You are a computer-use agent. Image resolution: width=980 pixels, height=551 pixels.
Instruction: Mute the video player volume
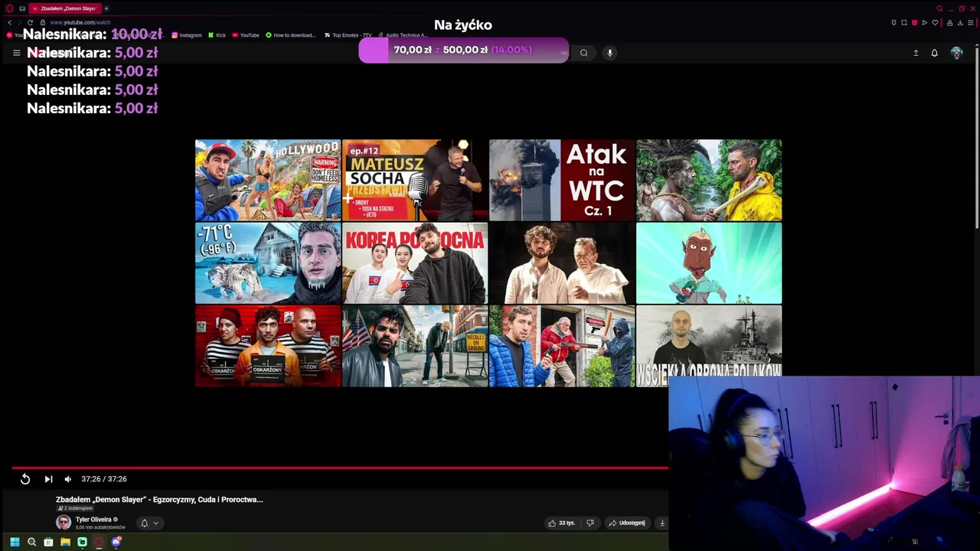point(68,479)
